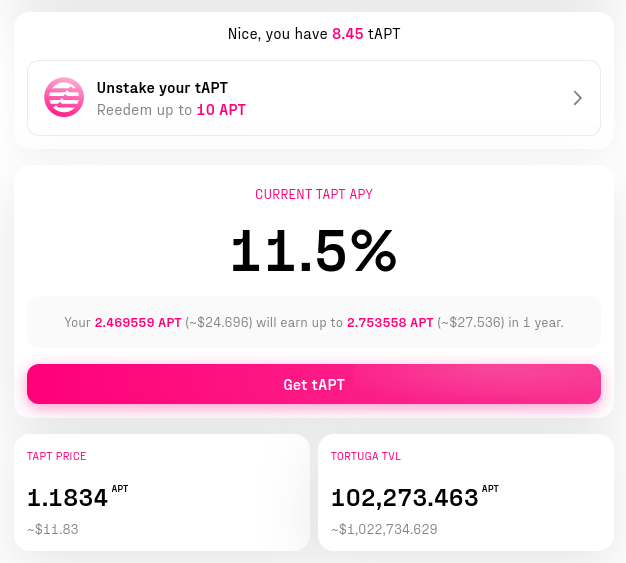Click the 11.5% APY figure
This screenshot has height=563, width=626.
point(314,251)
